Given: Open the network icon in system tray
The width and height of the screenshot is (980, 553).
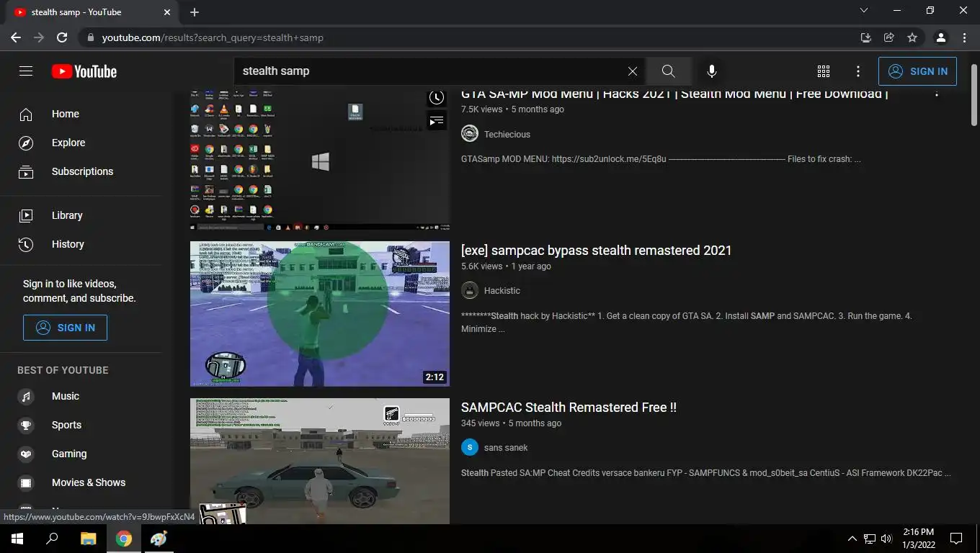Looking at the screenshot, I should (x=870, y=539).
